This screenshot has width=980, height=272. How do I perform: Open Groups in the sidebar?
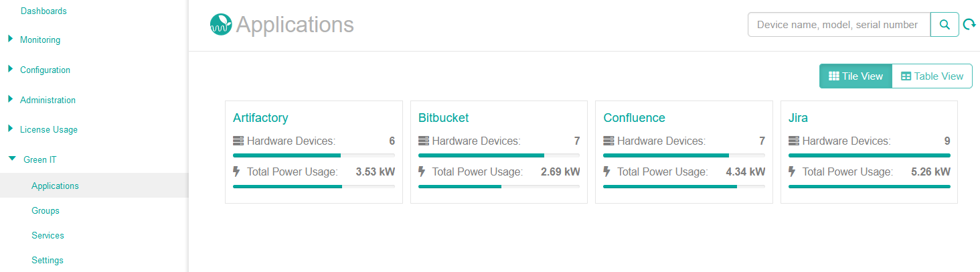[x=46, y=210]
